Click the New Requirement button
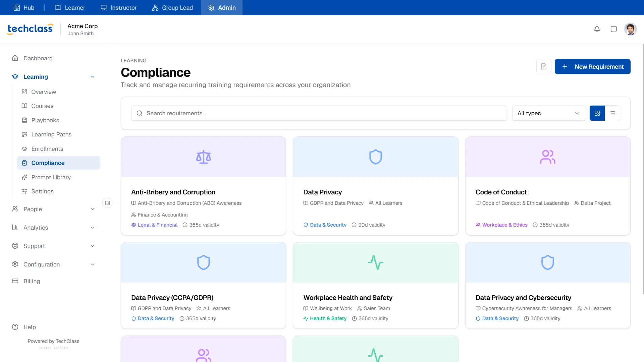The image size is (644, 362). 592,66
